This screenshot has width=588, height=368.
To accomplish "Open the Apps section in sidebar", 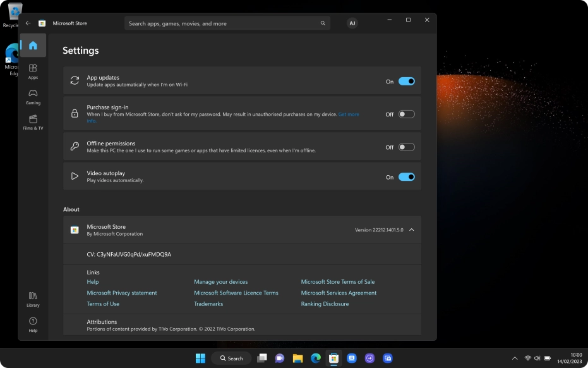I will [33, 71].
